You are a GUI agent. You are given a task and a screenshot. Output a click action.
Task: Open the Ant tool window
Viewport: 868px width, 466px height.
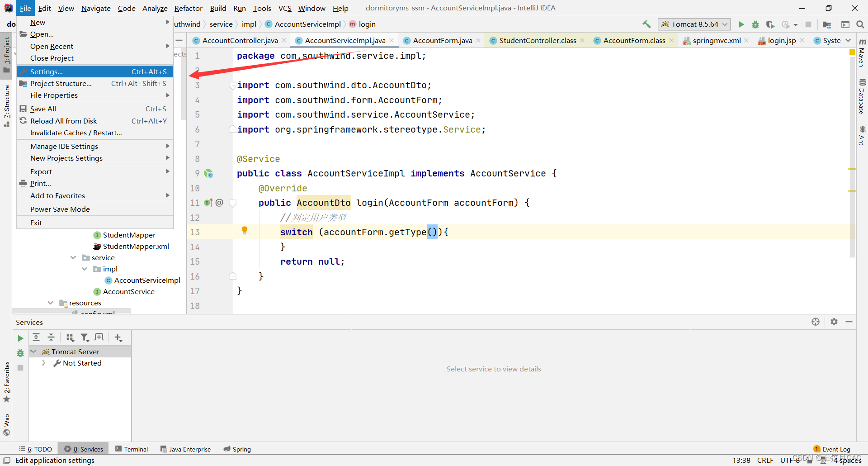(862, 135)
